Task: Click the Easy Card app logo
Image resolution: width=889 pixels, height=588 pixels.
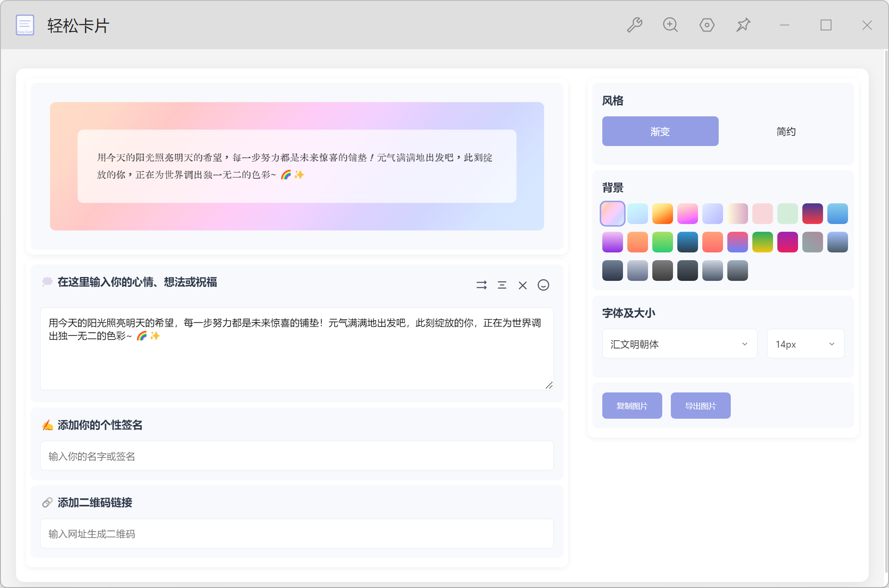Action: [25, 25]
